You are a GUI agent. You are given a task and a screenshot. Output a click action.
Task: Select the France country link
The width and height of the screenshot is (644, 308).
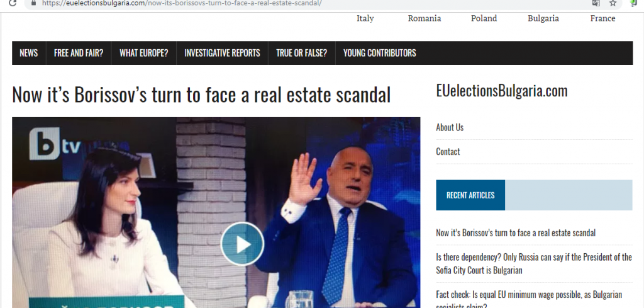[x=602, y=18]
